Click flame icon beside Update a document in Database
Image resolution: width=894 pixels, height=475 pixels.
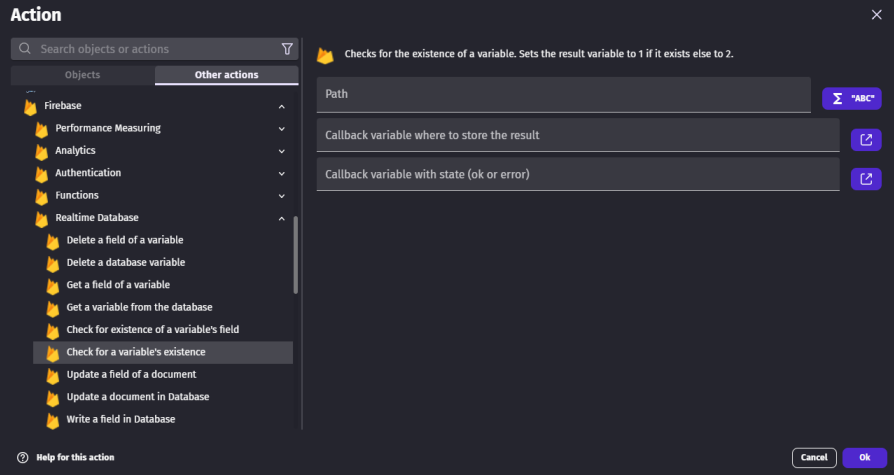tap(52, 397)
